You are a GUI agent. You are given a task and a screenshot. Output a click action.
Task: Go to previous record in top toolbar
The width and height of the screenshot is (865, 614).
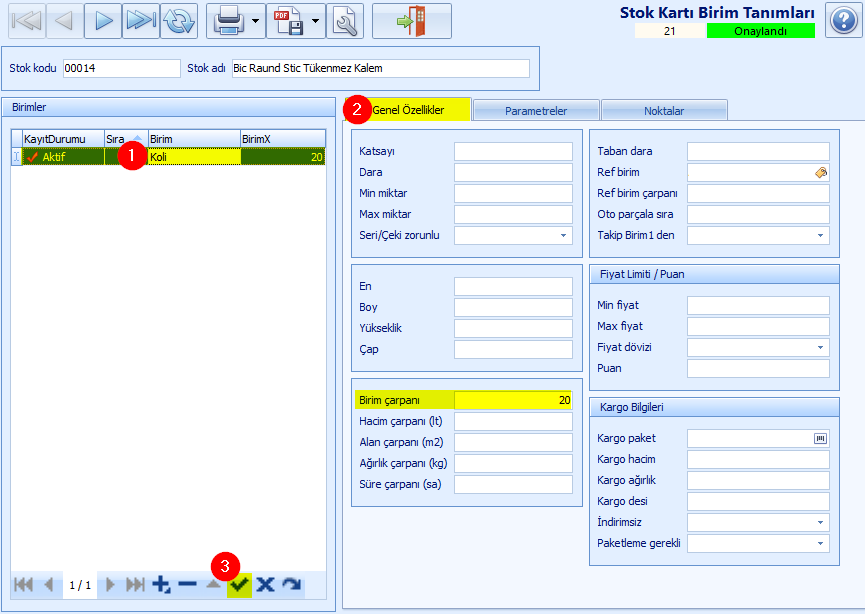coord(65,21)
